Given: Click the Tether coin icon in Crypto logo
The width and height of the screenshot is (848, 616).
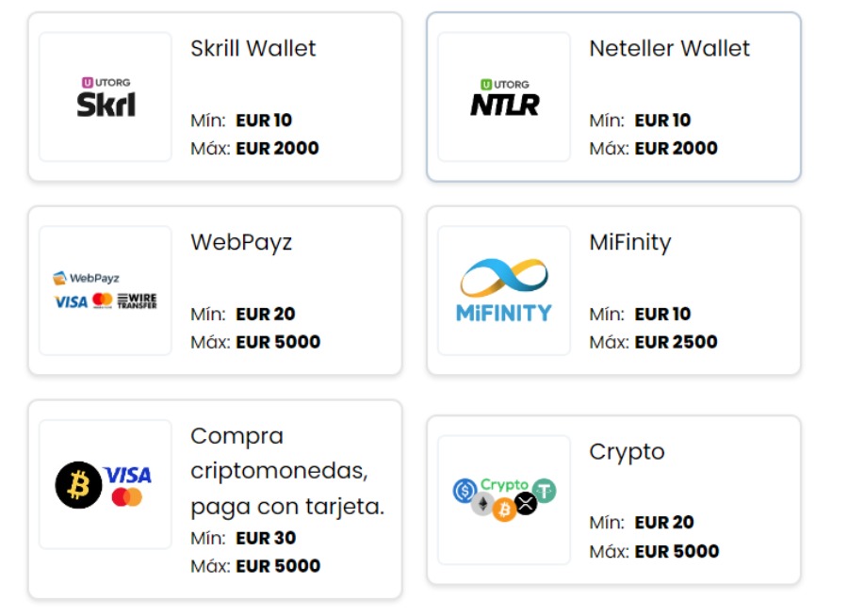Looking at the screenshot, I should coord(544,490).
